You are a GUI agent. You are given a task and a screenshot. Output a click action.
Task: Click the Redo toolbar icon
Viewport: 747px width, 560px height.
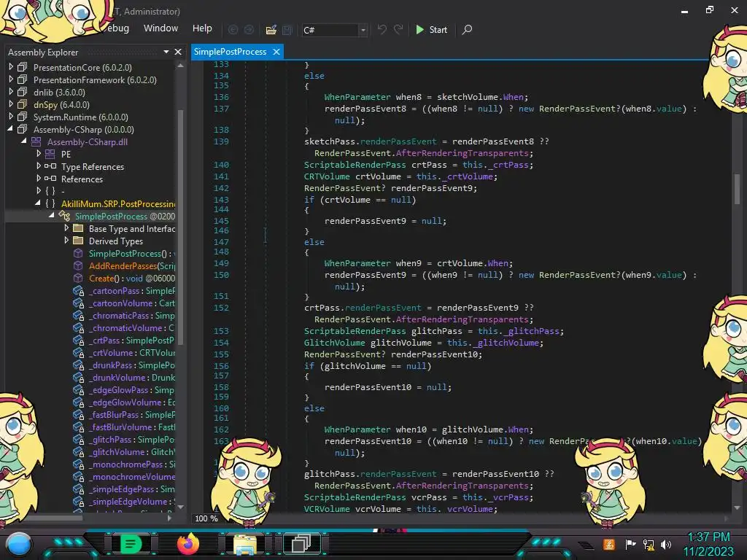click(x=398, y=29)
